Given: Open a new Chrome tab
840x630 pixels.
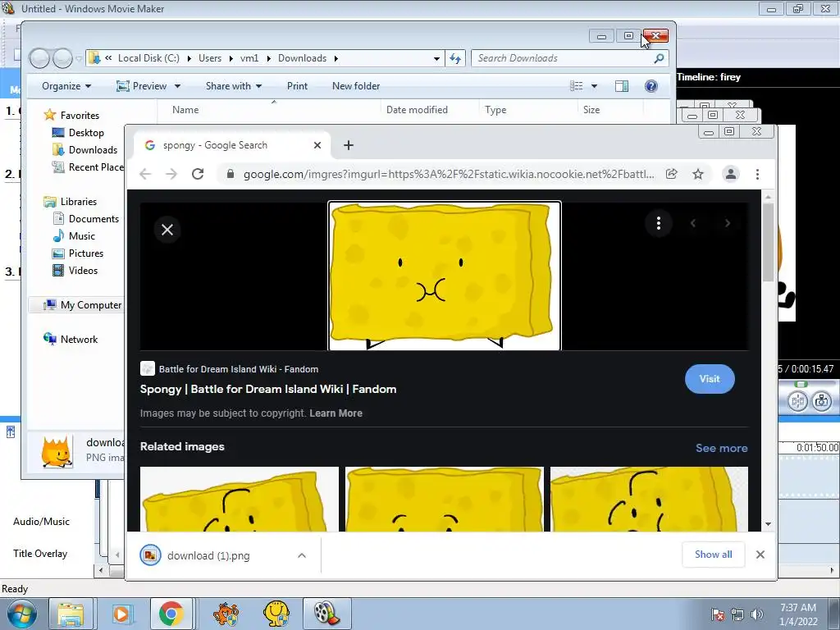Looking at the screenshot, I should point(348,145).
